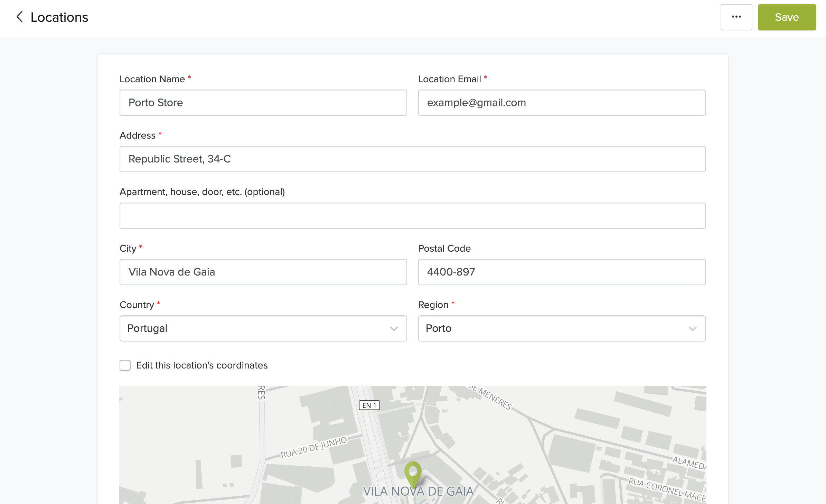The width and height of the screenshot is (826, 504).
Task: Click the Country dropdown chevron arrow
Action: (394, 328)
